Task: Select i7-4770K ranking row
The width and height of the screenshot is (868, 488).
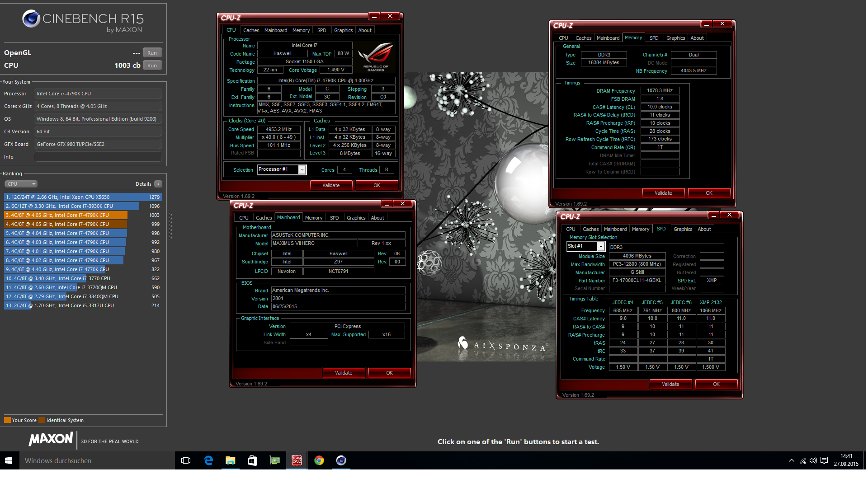Action: (x=83, y=269)
